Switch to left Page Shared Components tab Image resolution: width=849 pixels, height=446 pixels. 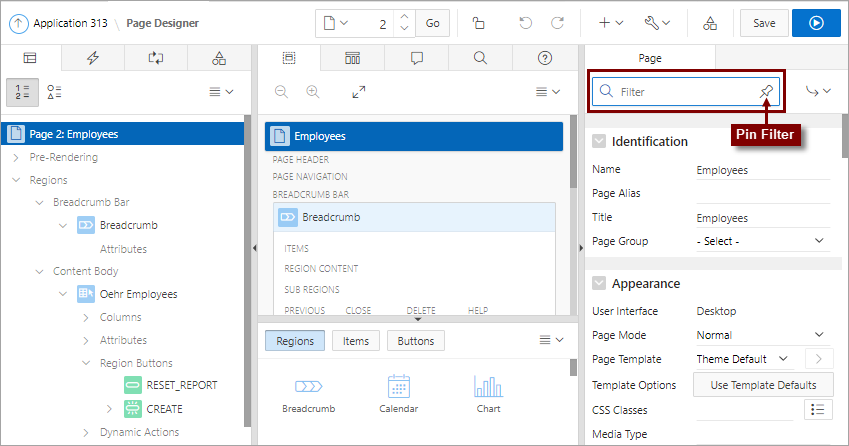[x=219, y=58]
